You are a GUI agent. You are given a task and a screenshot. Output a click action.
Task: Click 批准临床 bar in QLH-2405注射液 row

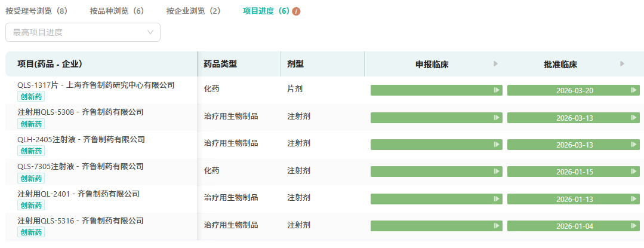point(574,145)
